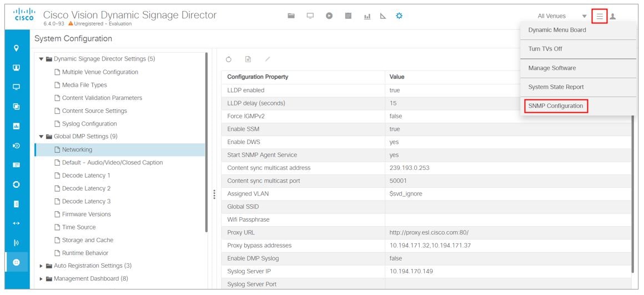Click the circular arrow dot sidebar icon
Image resolution: width=644 pixels, height=295 pixels.
pos(17,146)
